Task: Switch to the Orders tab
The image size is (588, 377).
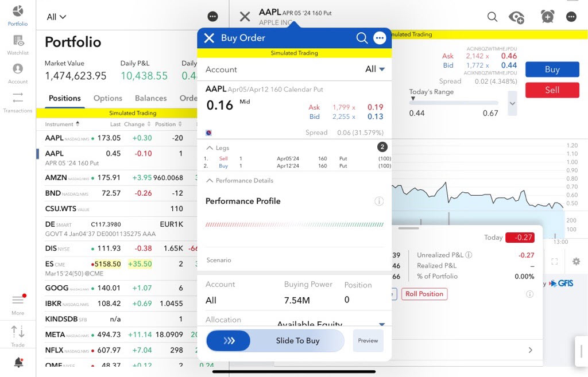Action: click(188, 98)
